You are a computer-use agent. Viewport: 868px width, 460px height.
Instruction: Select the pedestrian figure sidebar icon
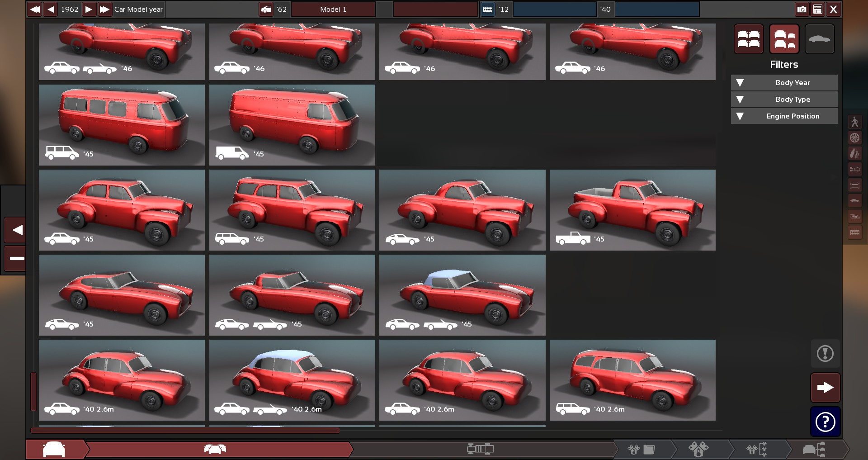[854, 122]
